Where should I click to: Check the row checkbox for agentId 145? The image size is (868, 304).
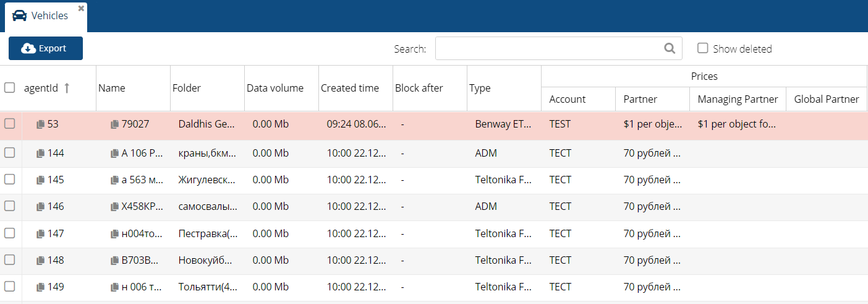click(9, 180)
